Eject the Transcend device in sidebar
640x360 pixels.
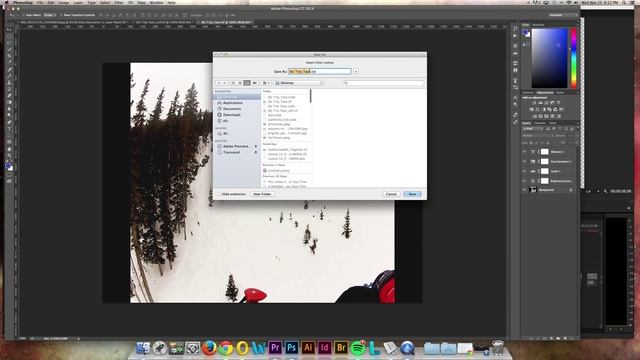tap(256, 152)
